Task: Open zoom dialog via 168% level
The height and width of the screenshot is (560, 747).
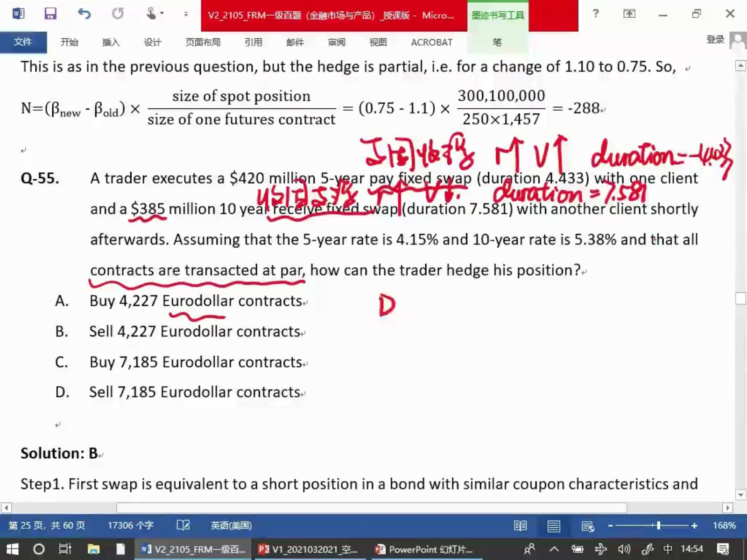Action: pos(724,525)
